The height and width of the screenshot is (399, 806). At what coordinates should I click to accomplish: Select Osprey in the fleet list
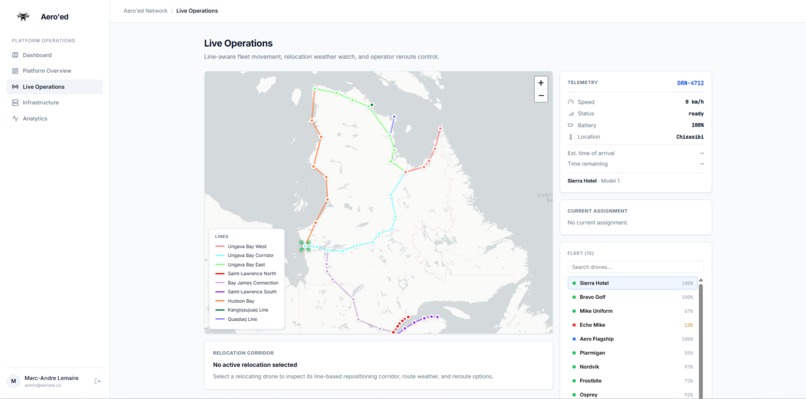coord(632,394)
